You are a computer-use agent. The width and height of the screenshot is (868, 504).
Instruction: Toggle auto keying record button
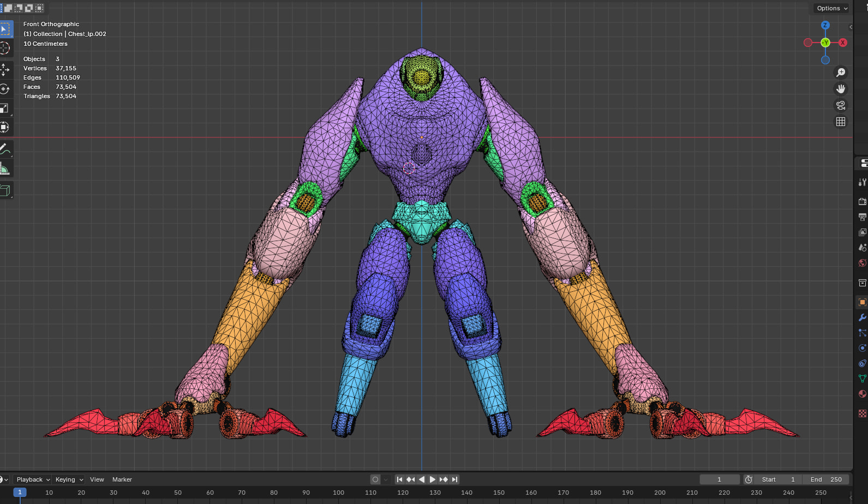coord(375,479)
